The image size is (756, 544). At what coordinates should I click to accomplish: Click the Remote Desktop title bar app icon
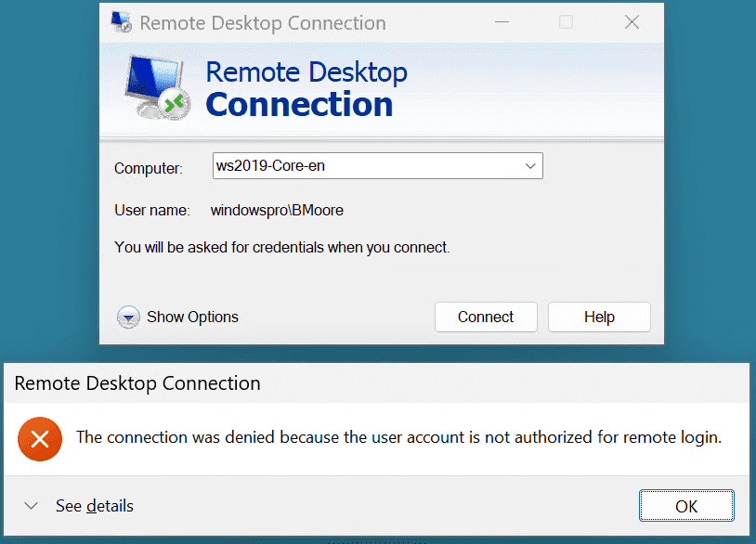(x=121, y=22)
